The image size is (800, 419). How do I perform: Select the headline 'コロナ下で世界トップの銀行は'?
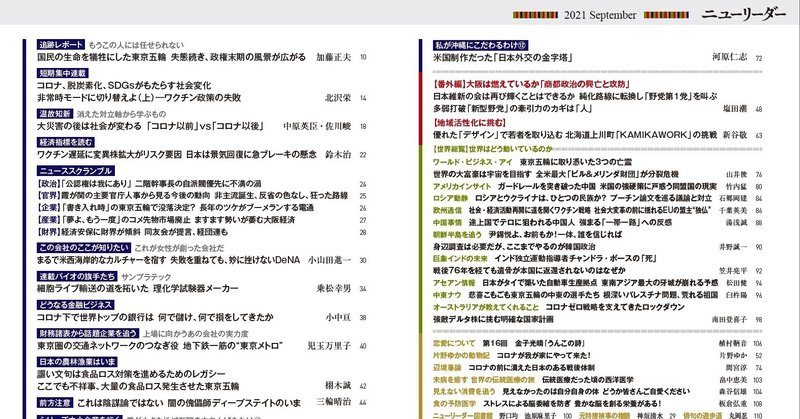point(95,317)
